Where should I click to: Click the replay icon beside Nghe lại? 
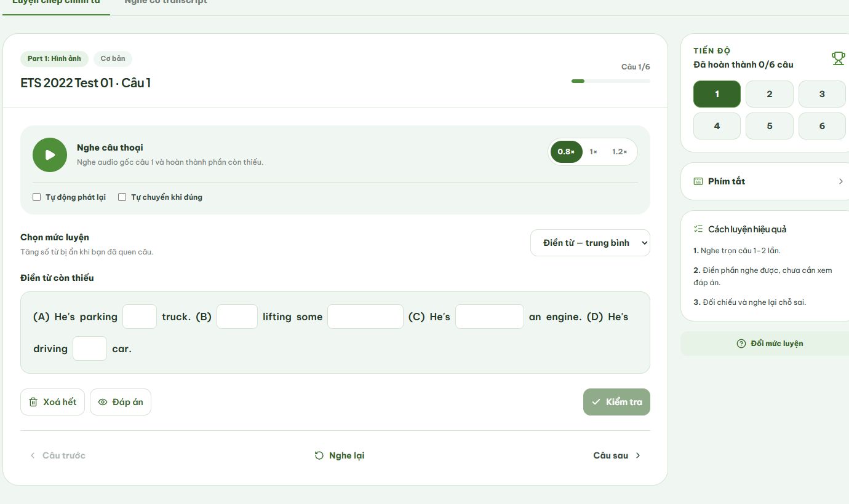click(319, 455)
